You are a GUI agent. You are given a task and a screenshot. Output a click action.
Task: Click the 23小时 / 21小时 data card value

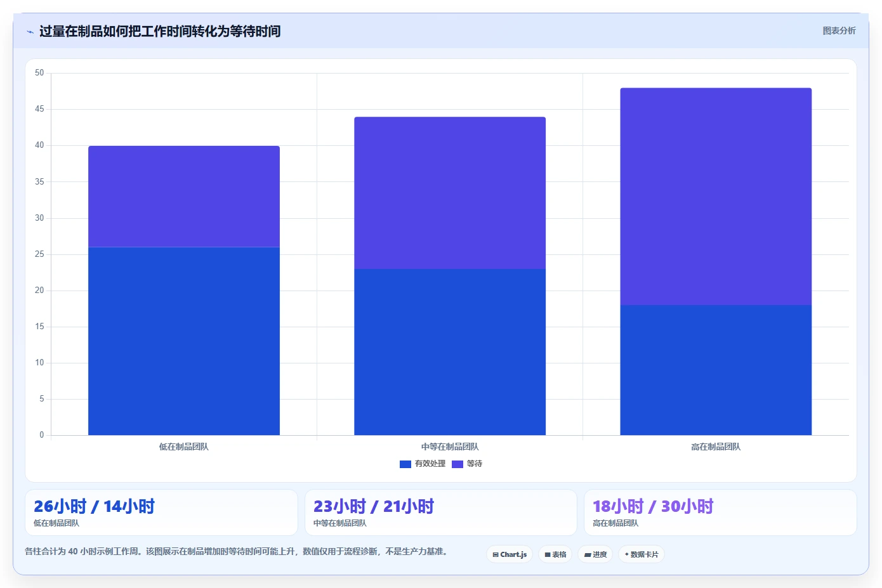(x=374, y=506)
